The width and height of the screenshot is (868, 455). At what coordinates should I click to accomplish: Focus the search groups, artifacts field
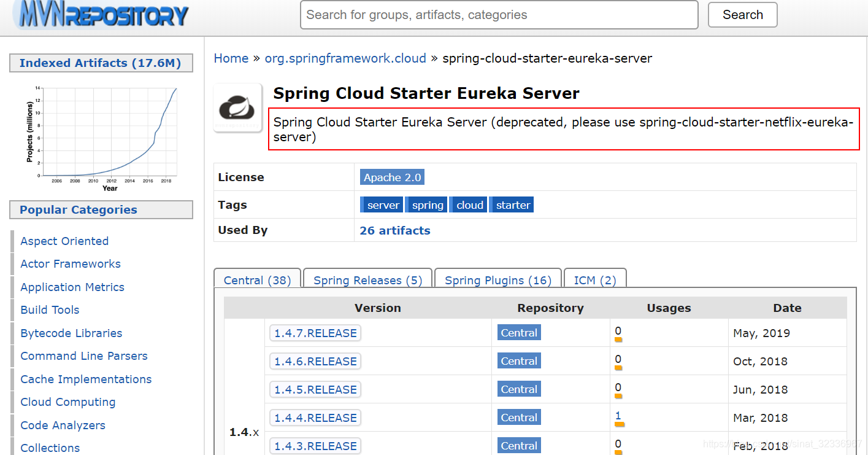499,15
